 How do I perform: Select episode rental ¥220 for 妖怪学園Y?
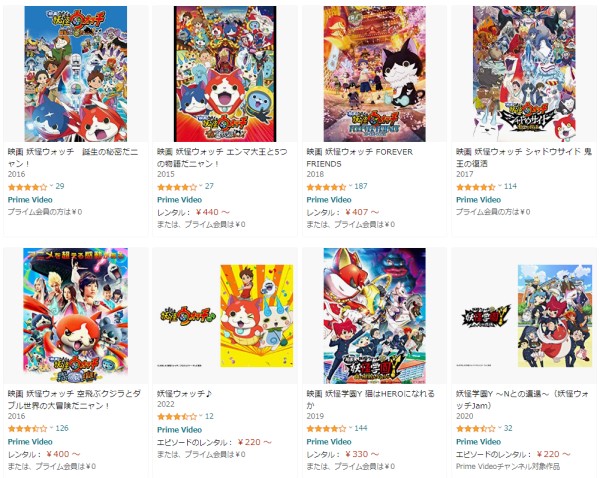553,454
